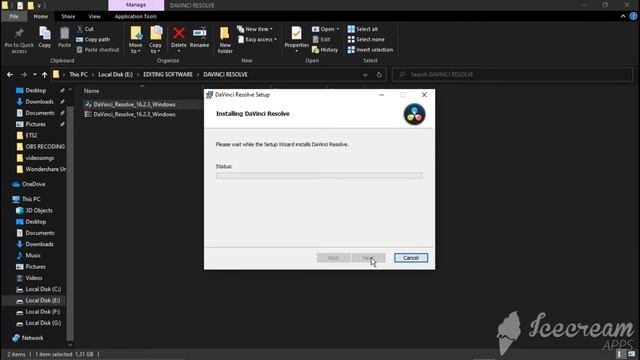Pin selected item to Quick access
640x360 pixels.
19,40
